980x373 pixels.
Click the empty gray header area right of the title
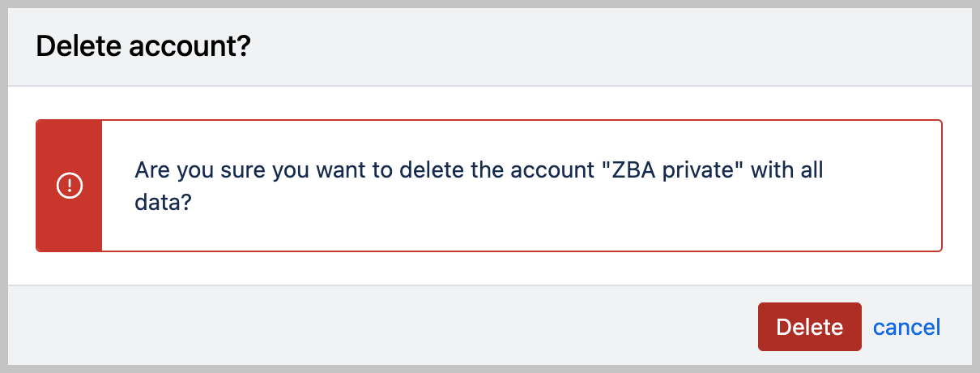[607, 46]
